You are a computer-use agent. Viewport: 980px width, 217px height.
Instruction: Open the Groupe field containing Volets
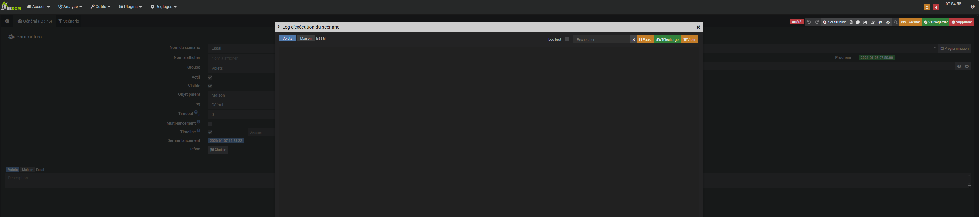[x=241, y=68]
